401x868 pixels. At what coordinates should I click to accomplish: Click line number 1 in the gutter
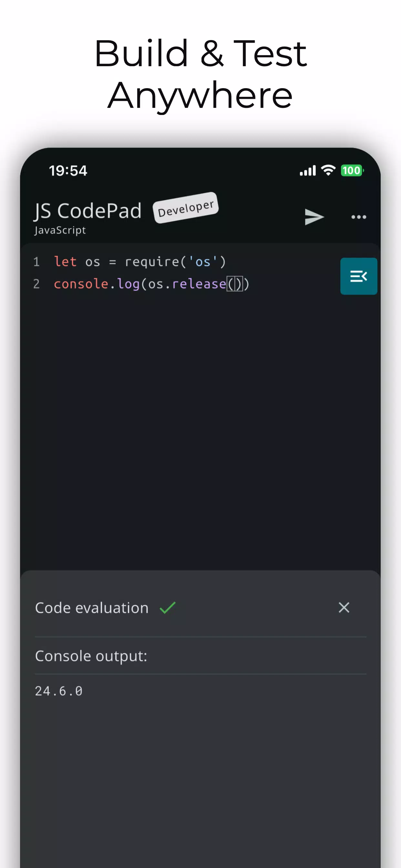pos(36,262)
